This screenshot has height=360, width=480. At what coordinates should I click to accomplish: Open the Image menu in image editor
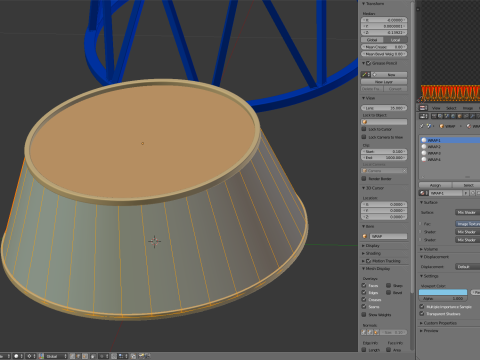(x=468, y=108)
